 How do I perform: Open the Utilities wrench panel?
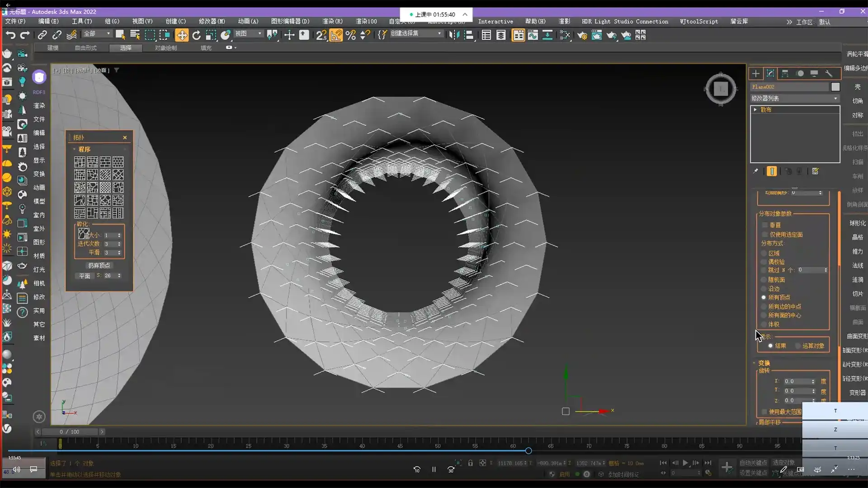pyautogui.click(x=829, y=73)
